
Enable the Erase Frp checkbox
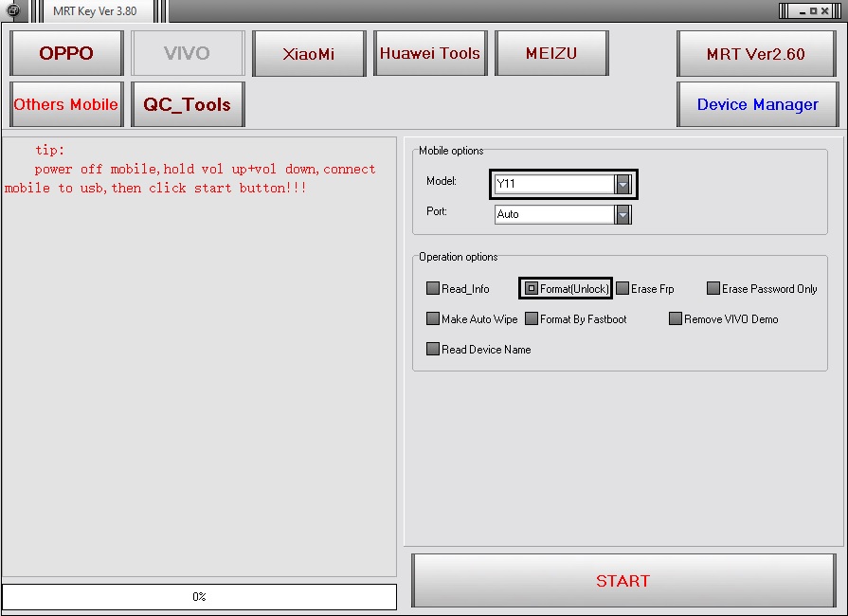622,288
